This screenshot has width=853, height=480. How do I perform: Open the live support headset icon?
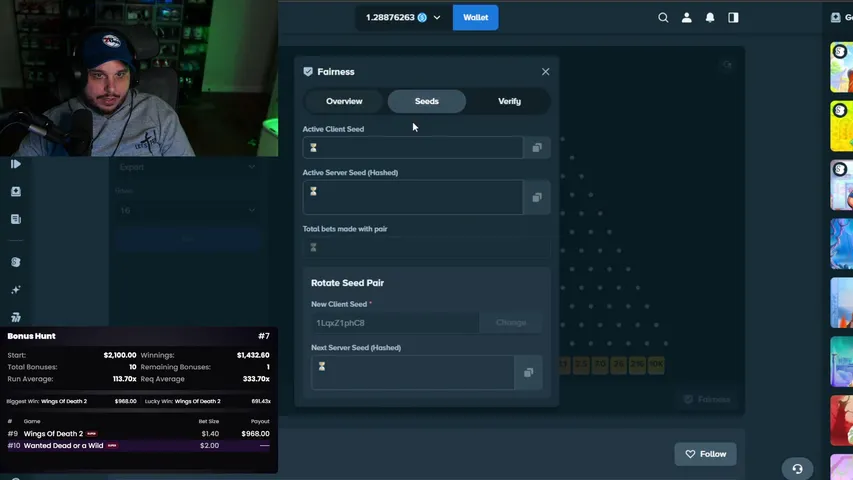[x=797, y=469]
